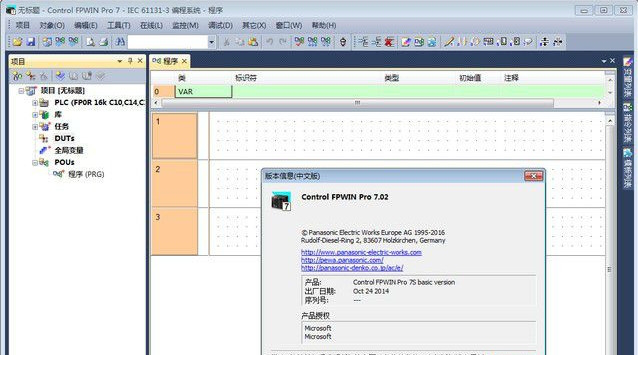The width and height of the screenshot is (638, 369).
Task: Click the 标识符 column header
Action: tap(246, 78)
